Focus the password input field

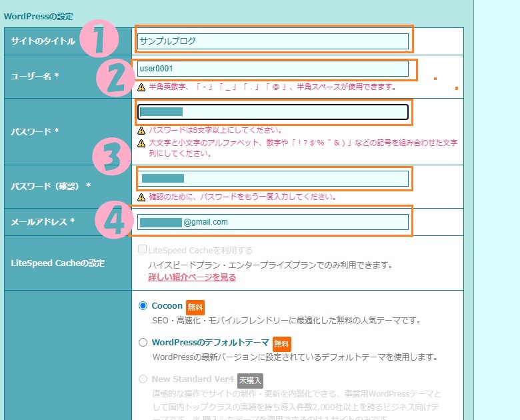tap(273, 112)
